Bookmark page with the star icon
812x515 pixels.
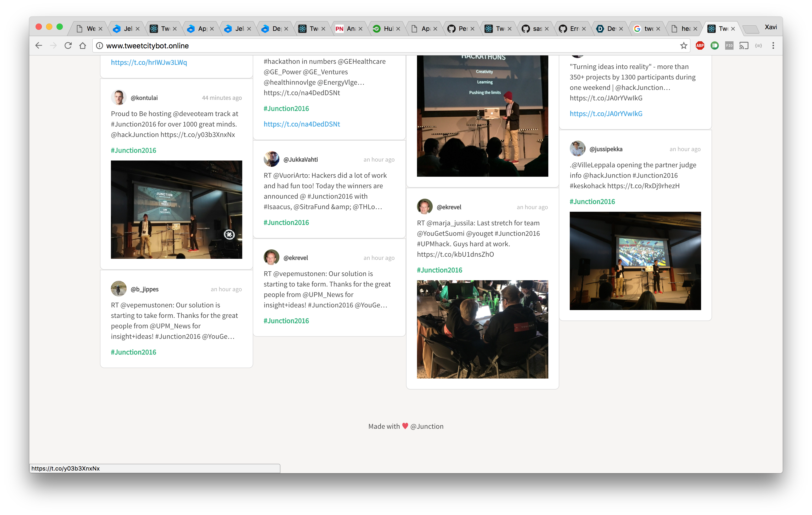tap(684, 45)
